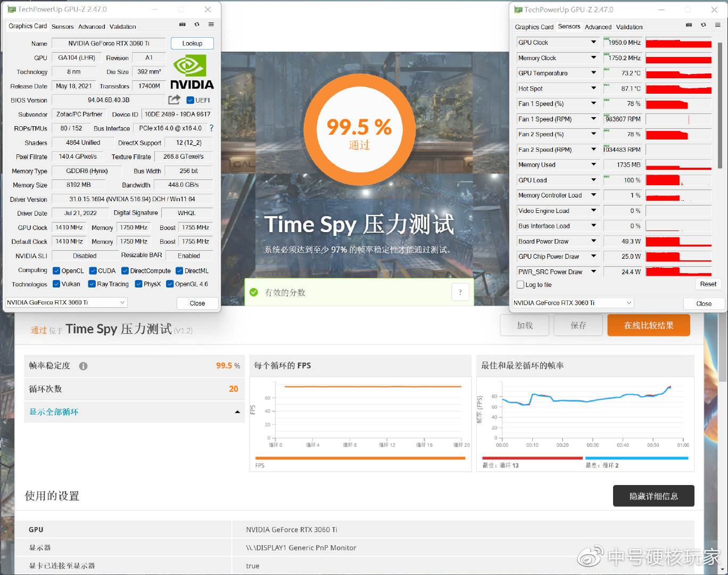Click orange 在线比较结果 button
The width and height of the screenshot is (728, 575).
pyautogui.click(x=649, y=325)
